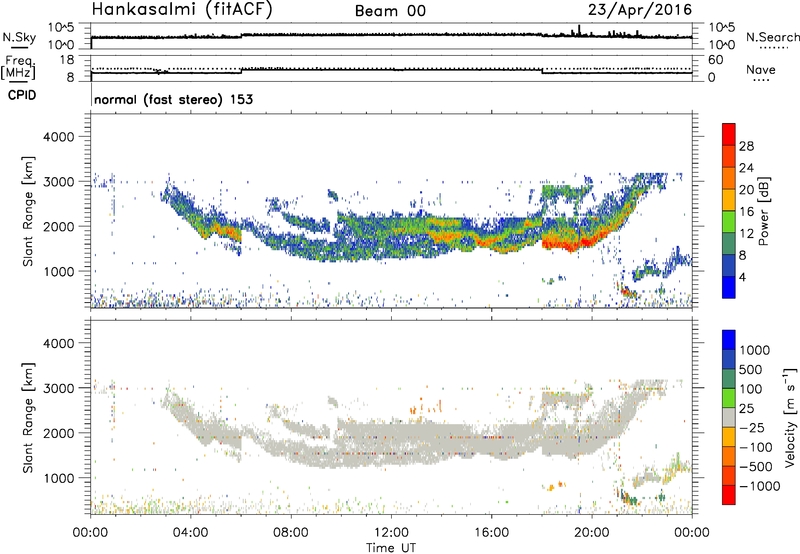
Task: Click the "20" label on the Power colorbar
Action: 746,190
